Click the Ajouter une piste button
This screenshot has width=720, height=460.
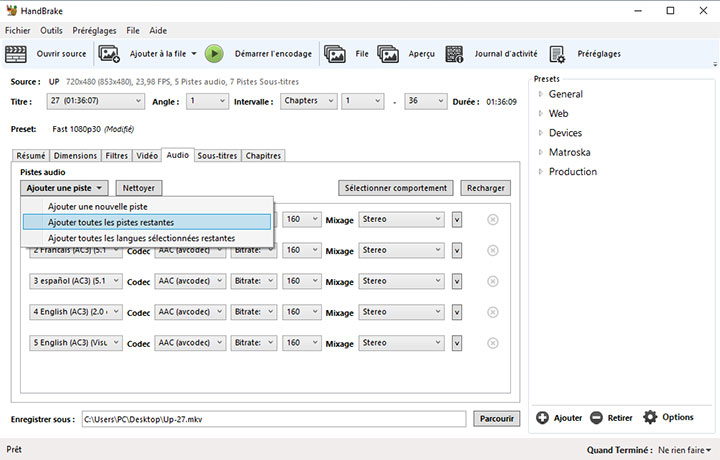tap(64, 188)
